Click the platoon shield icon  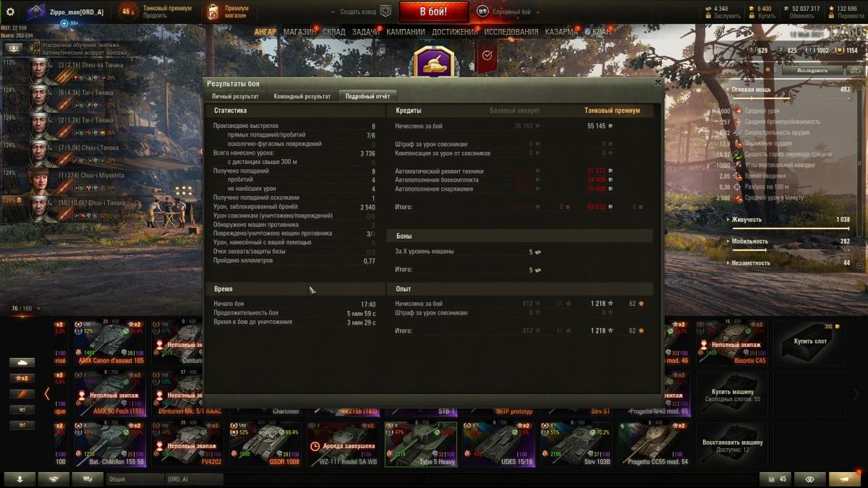point(386,12)
